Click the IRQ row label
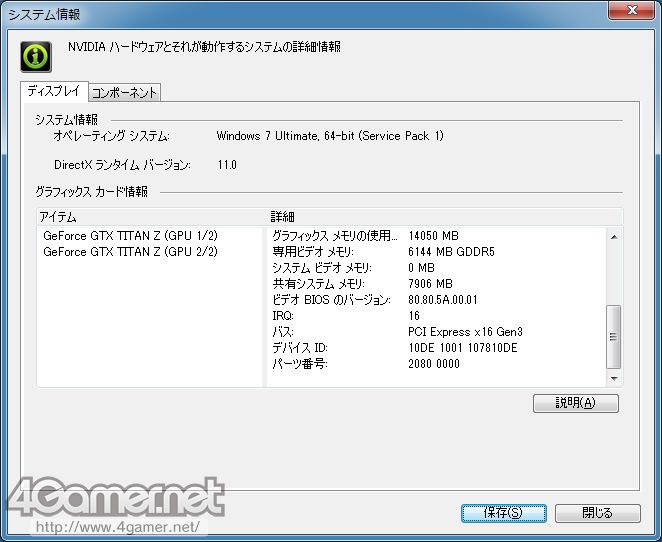 [x=282, y=316]
